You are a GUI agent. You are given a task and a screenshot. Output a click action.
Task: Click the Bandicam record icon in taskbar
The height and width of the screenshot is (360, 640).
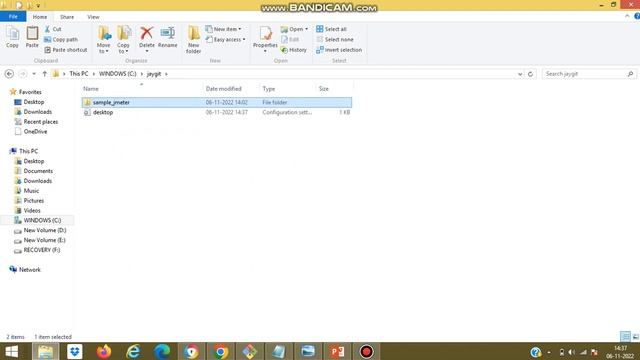[x=366, y=351]
